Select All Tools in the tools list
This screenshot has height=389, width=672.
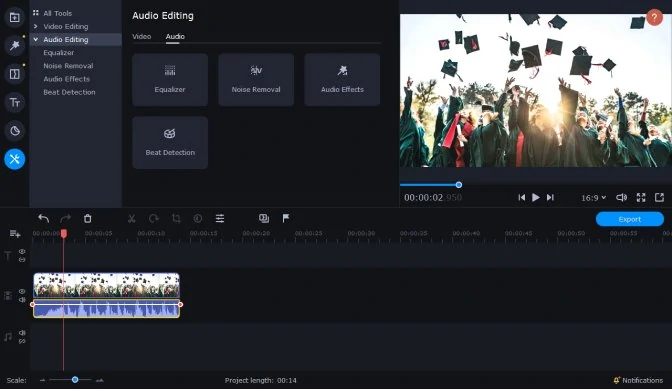pos(57,13)
